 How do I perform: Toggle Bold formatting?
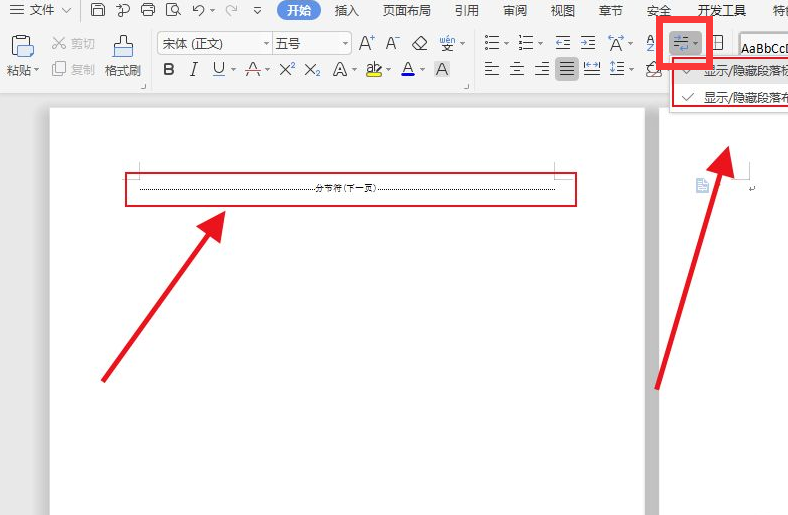coord(169,69)
